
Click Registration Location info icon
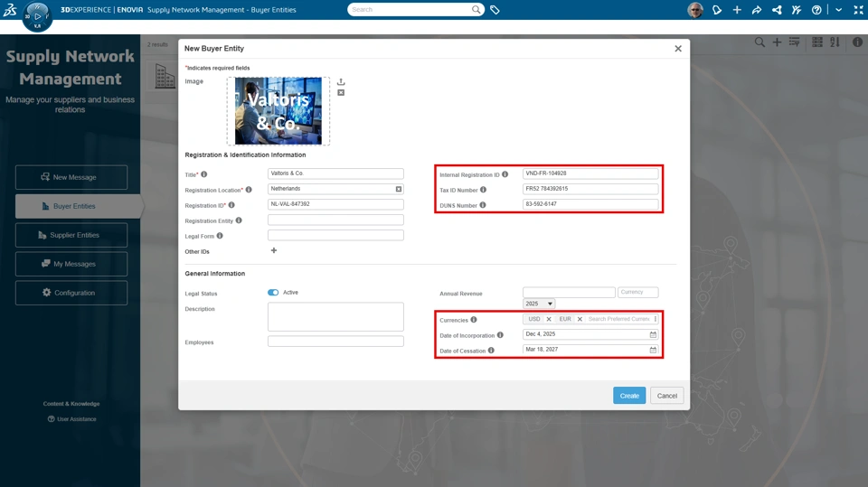(x=249, y=190)
